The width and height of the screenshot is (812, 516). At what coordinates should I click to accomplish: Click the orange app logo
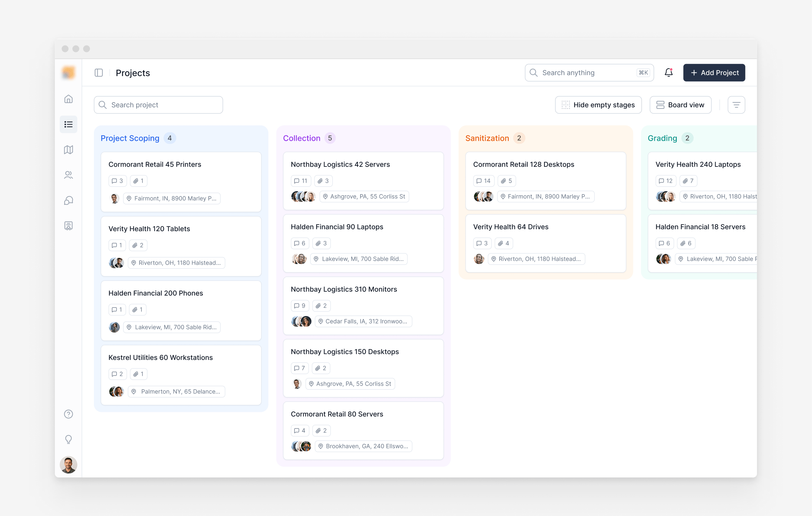(69, 73)
